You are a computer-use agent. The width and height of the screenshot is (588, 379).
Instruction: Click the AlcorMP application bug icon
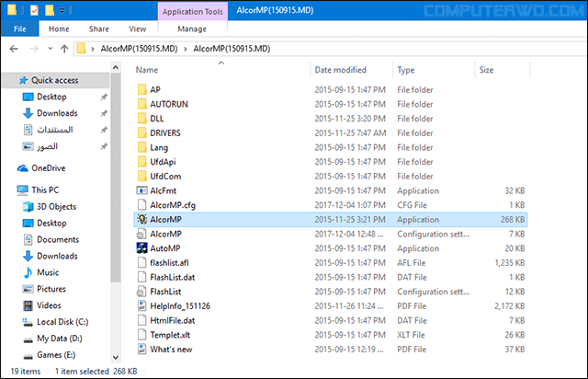pyautogui.click(x=141, y=219)
